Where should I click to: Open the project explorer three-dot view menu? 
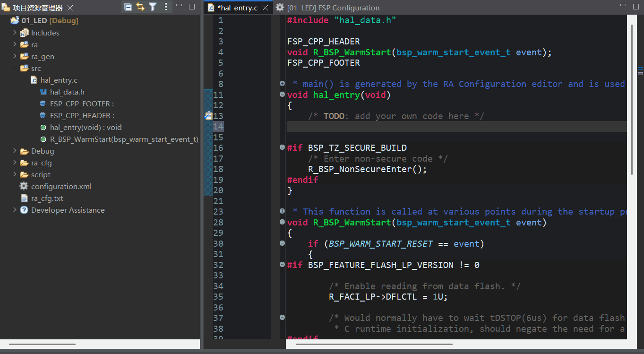tap(166, 7)
